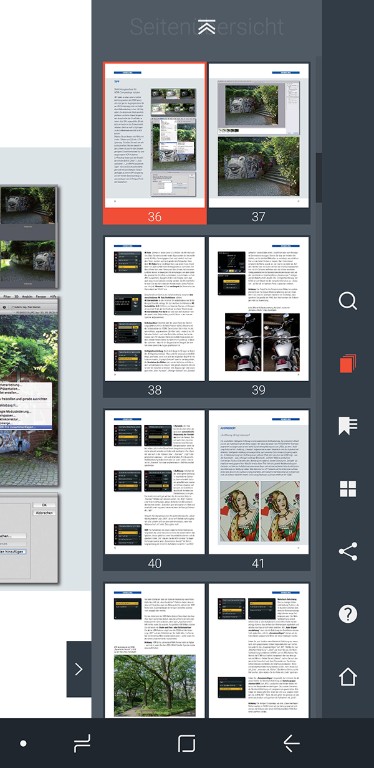Image resolution: width=374 pixels, height=768 pixels.
Task: Select the red page overview icon
Action: pyautogui.click(x=348, y=364)
